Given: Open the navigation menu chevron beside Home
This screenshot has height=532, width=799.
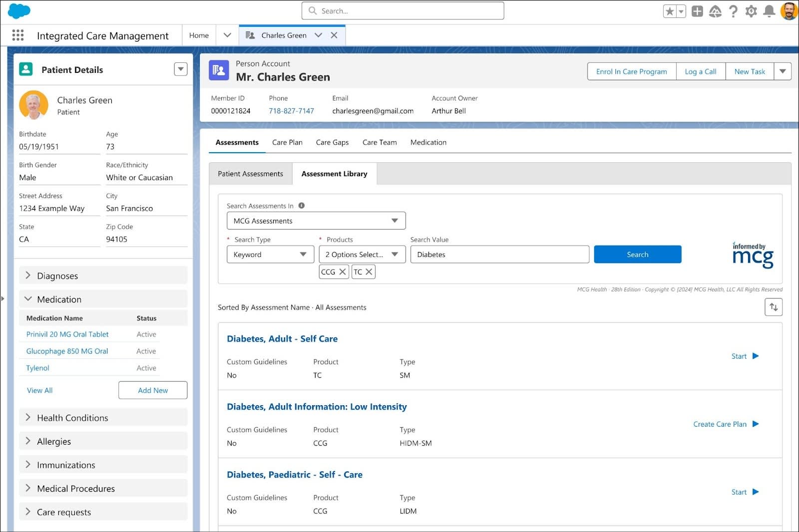Looking at the screenshot, I should coord(227,35).
